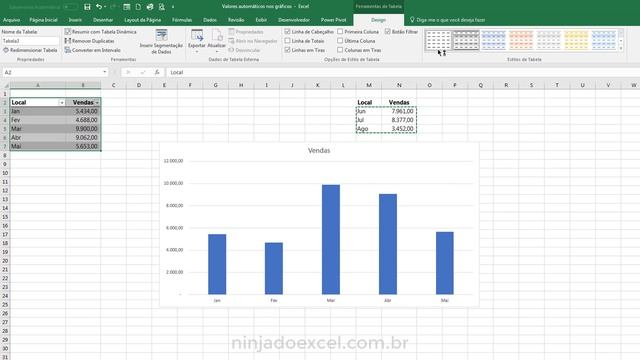Enable the Última Coluna checkbox
The width and height of the screenshot is (640, 360).
[x=340, y=41]
